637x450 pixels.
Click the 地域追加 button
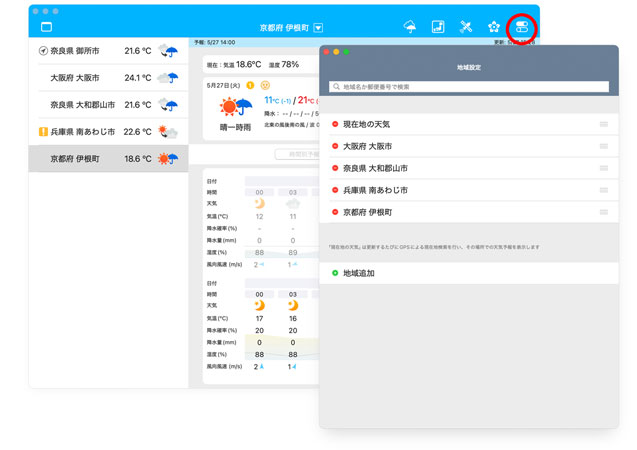click(358, 272)
